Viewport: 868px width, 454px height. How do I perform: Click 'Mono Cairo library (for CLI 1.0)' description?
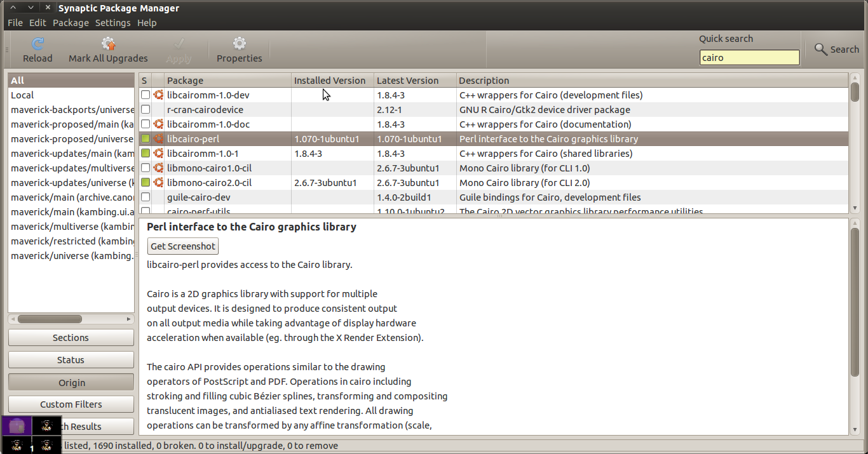[x=525, y=168]
